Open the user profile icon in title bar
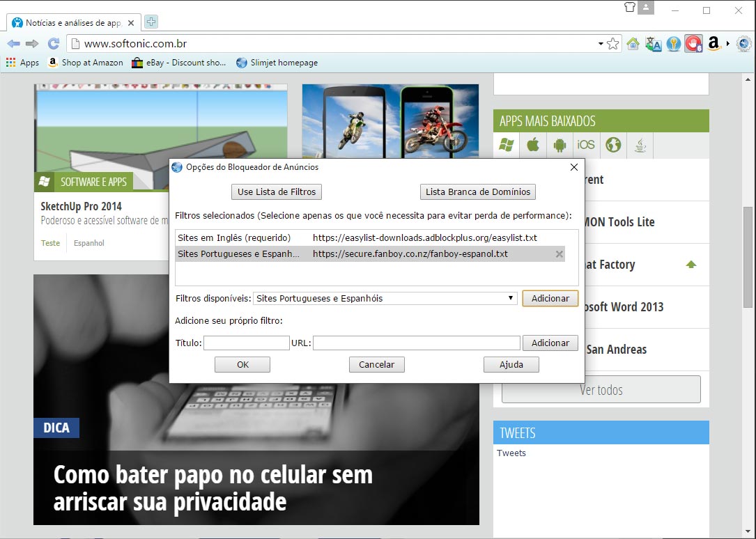 (x=646, y=7)
